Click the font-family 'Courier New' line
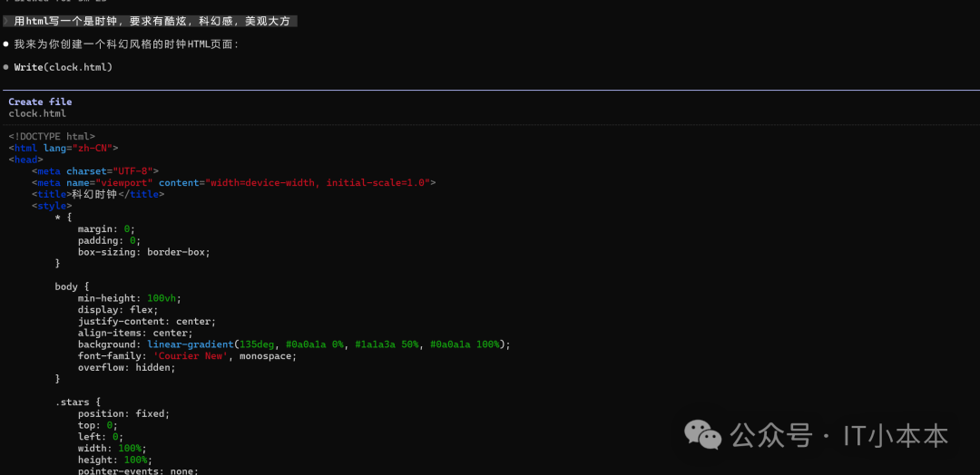Image resolution: width=980 pixels, height=475 pixels. point(187,355)
